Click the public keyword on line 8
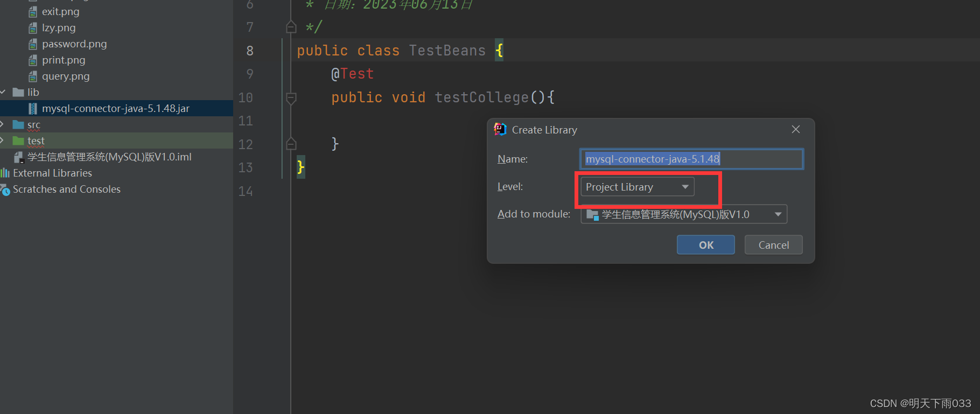The height and width of the screenshot is (414, 980). coord(322,51)
